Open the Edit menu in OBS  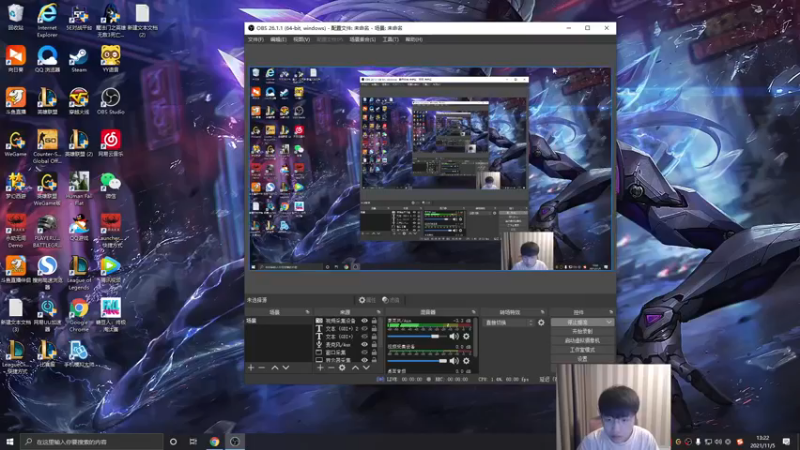coord(278,39)
